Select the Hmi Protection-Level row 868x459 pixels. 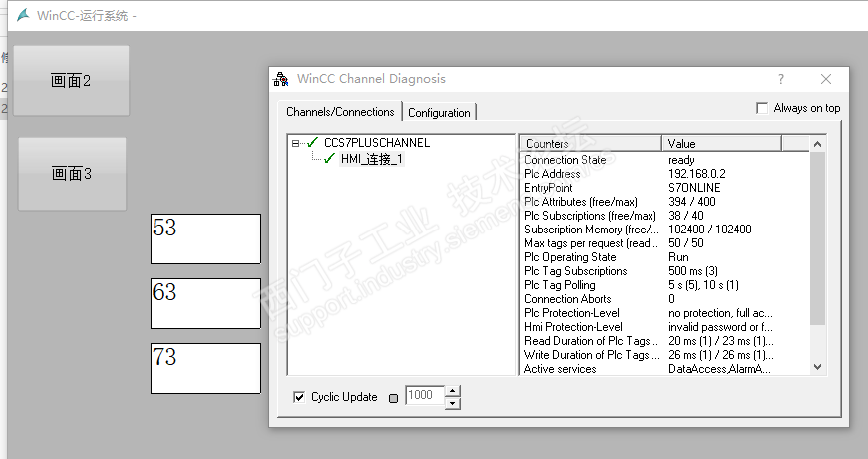[664, 327]
